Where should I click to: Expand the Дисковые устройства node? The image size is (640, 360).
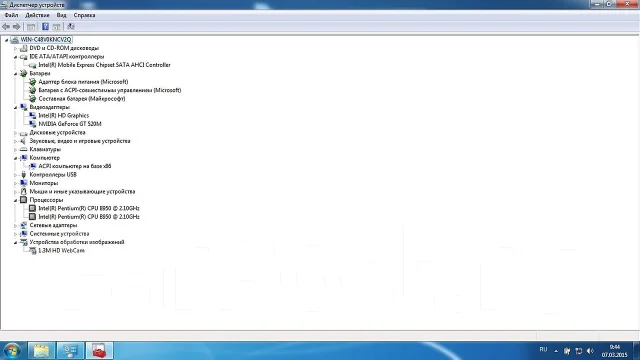coord(16,133)
